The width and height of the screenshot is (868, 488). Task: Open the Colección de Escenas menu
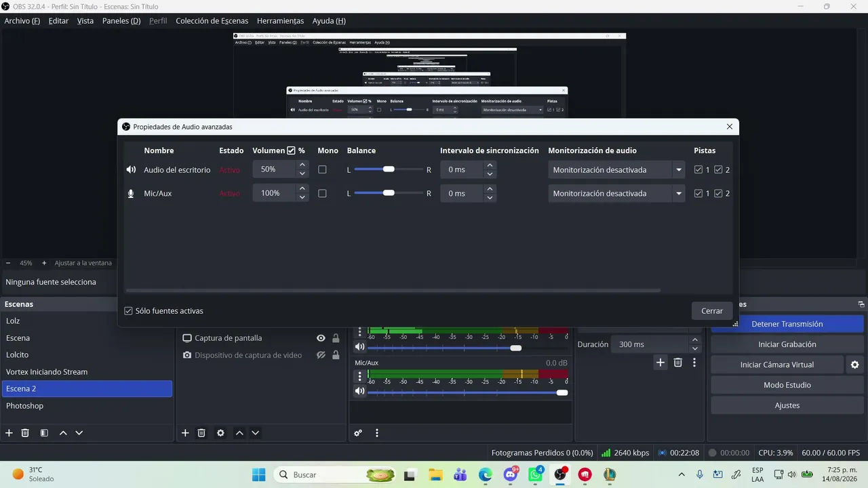coord(212,21)
